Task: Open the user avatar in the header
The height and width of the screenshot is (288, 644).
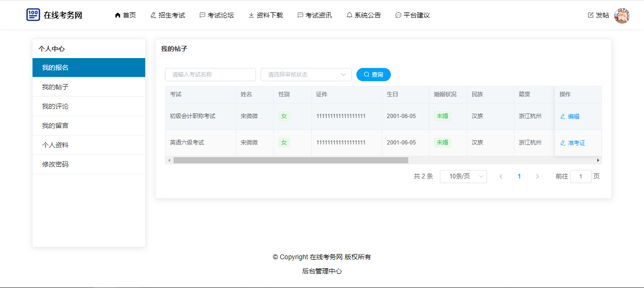Action: [x=622, y=16]
